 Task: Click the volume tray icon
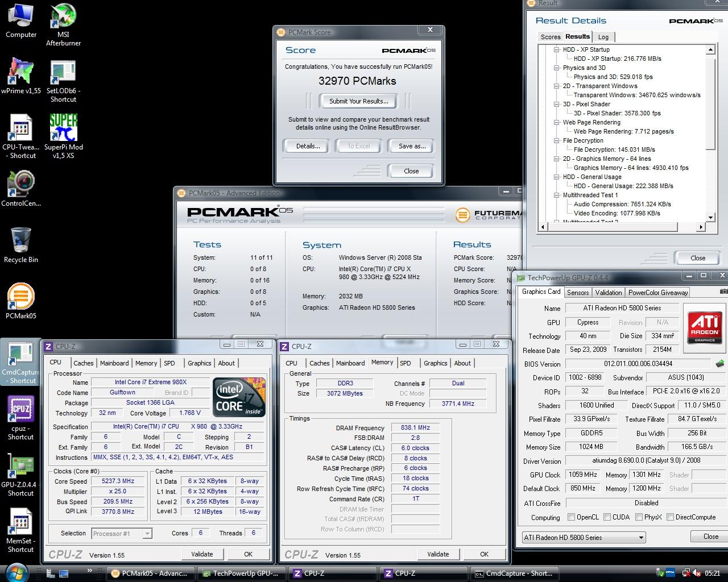click(698, 573)
